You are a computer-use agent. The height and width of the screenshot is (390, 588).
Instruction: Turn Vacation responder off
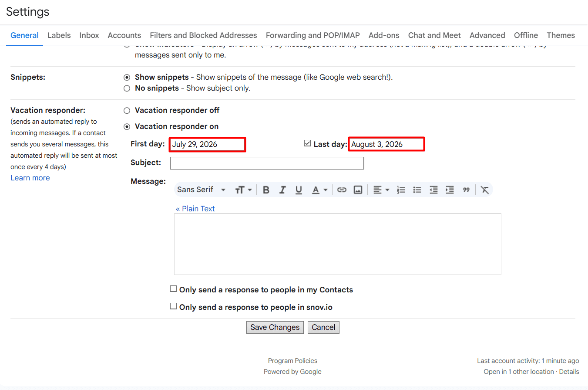(127, 111)
